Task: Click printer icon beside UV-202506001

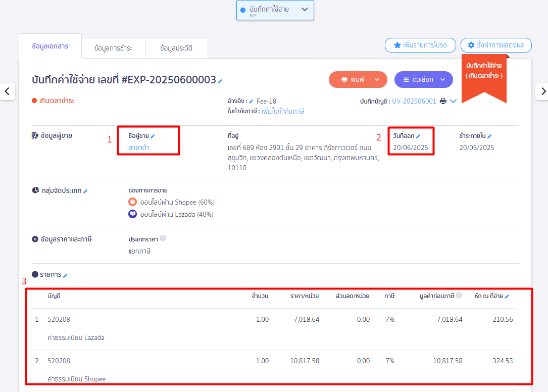Action: [443, 101]
